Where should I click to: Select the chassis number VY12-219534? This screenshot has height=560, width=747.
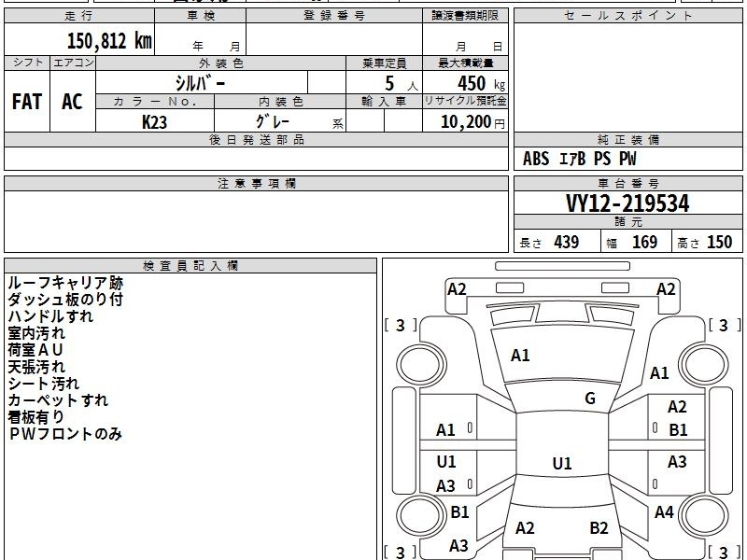[x=627, y=203]
